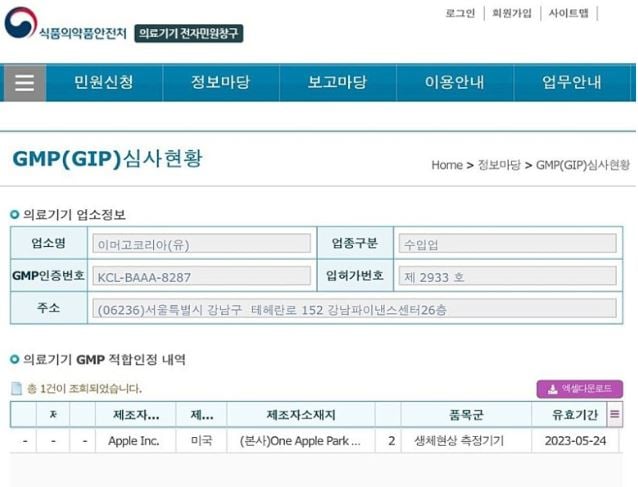638x487 pixels.
Task: Select the 정보마당 menu
Action: (x=221, y=82)
